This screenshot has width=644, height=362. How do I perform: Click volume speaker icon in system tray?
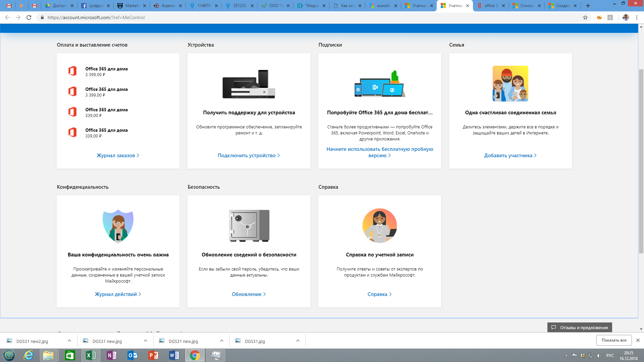[599, 356]
